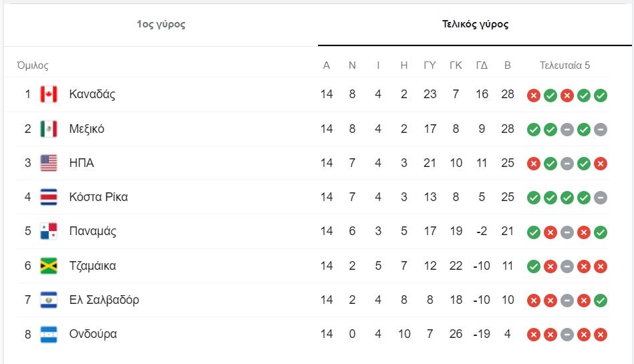
Task: Select the Τελικός γύρος tab
Action: pos(475,25)
